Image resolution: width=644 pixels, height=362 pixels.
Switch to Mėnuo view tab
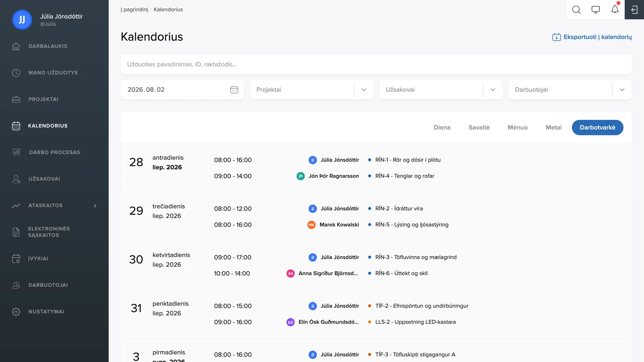pos(518,128)
